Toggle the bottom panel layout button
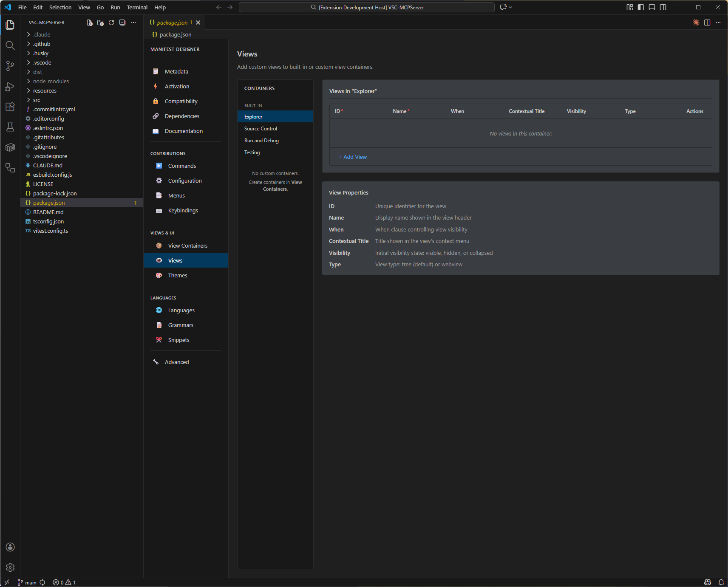This screenshot has width=728, height=587. tap(652, 7)
